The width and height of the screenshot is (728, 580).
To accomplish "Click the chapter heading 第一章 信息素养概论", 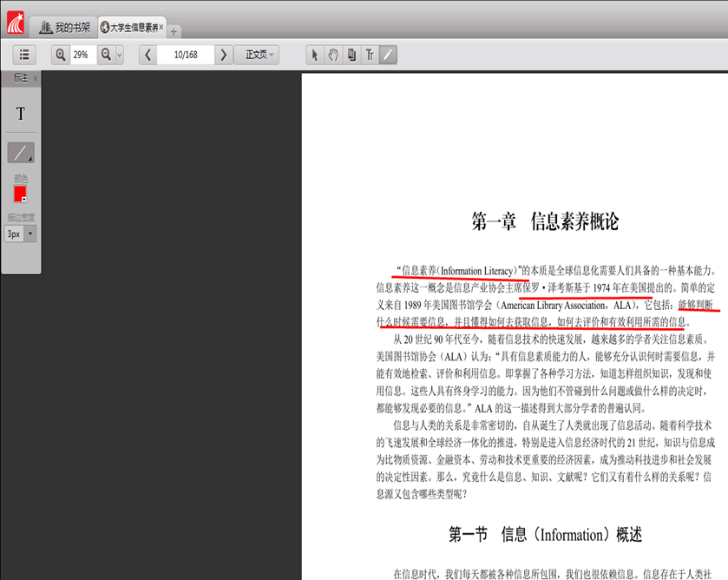I will point(545,221).
